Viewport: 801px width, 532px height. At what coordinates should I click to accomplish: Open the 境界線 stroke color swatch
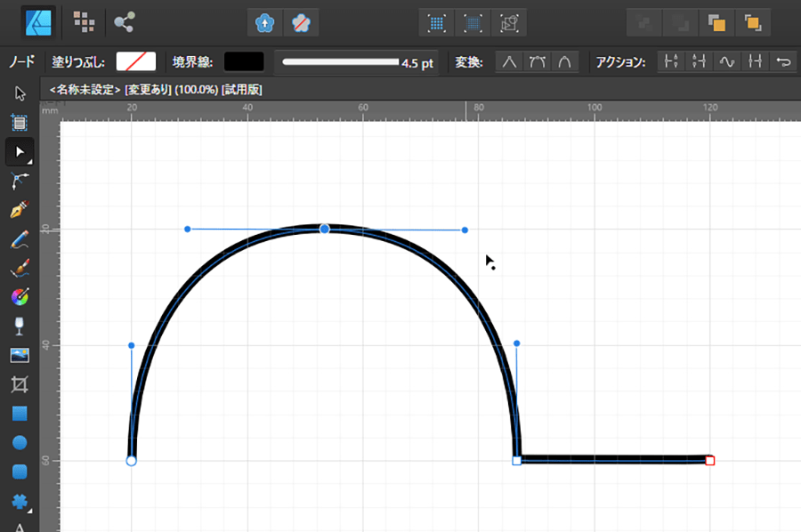244,61
